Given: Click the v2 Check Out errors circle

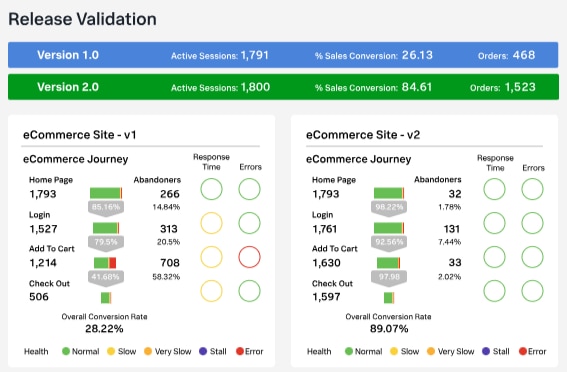Looking at the screenshot, I should pyautogui.click(x=532, y=291).
